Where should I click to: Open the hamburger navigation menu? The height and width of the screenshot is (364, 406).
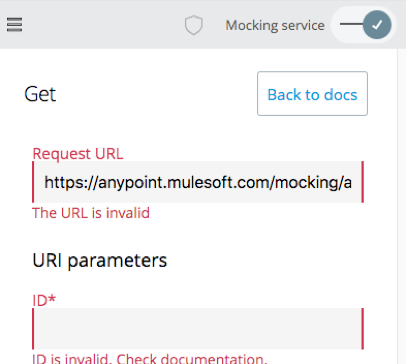pyautogui.click(x=14, y=25)
